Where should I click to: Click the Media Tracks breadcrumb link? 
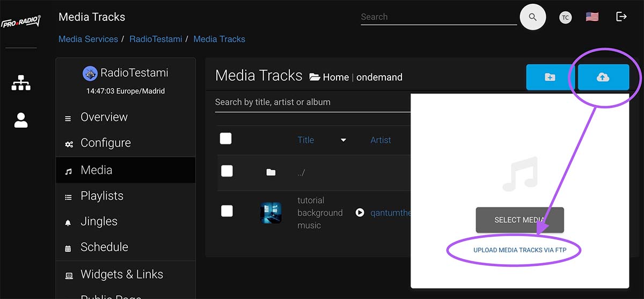tap(219, 39)
